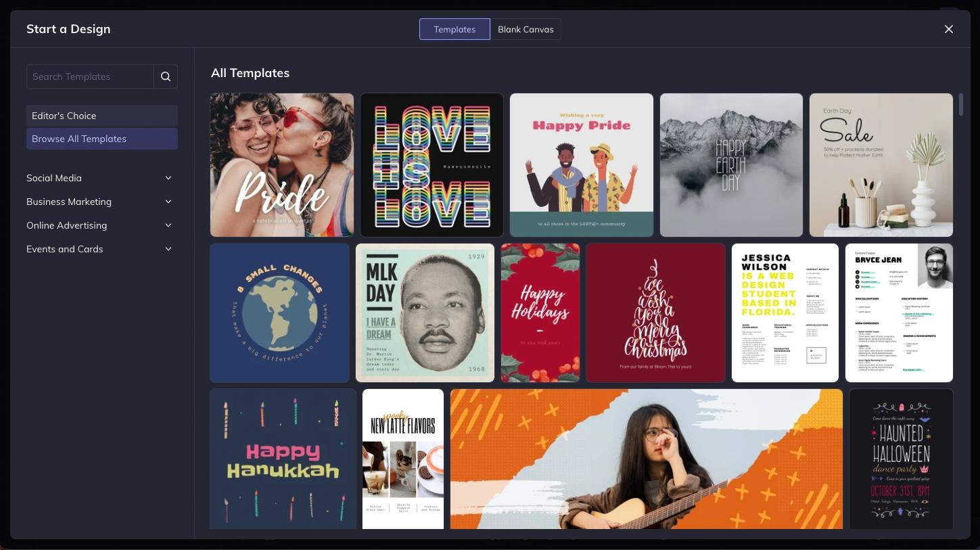Open the Happy Hanukkah template
Image resolution: width=980 pixels, height=550 pixels.
(x=283, y=459)
